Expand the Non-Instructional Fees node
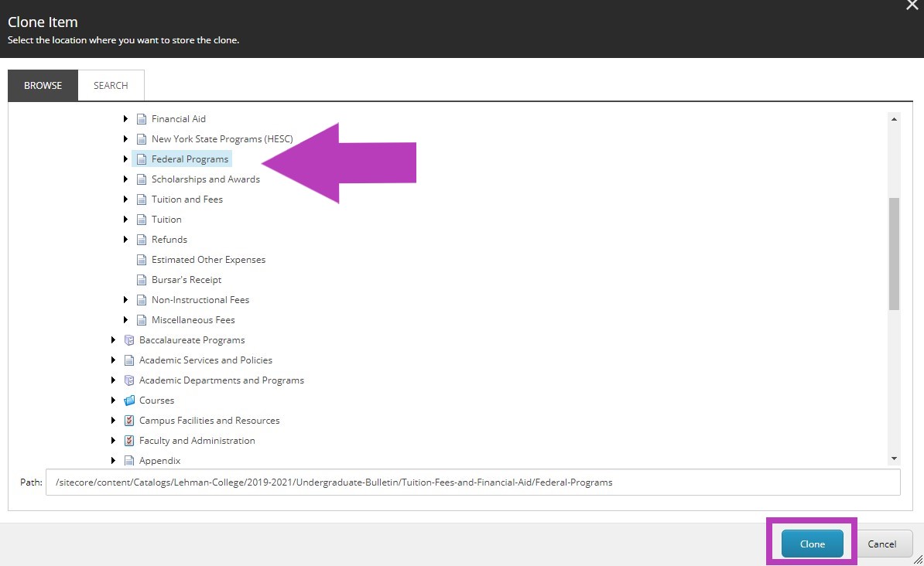This screenshot has width=924, height=566. tap(125, 300)
